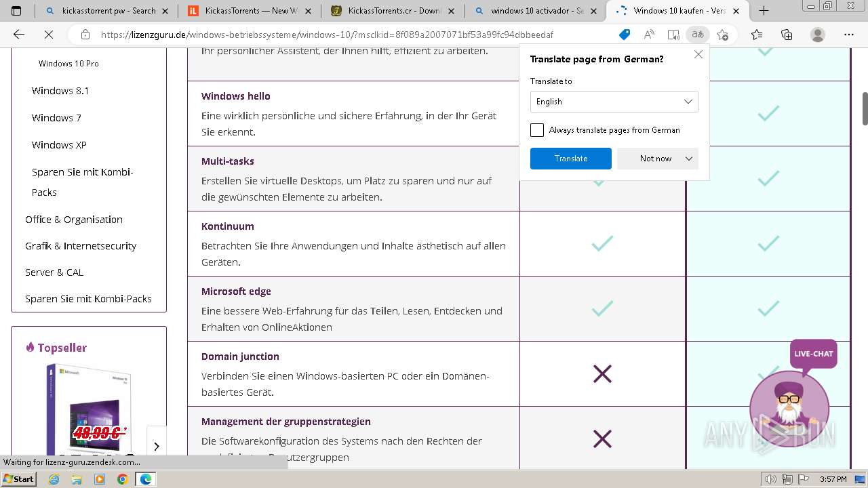Click the Windows hello feature title
The image size is (868, 488).
click(x=236, y=96)
